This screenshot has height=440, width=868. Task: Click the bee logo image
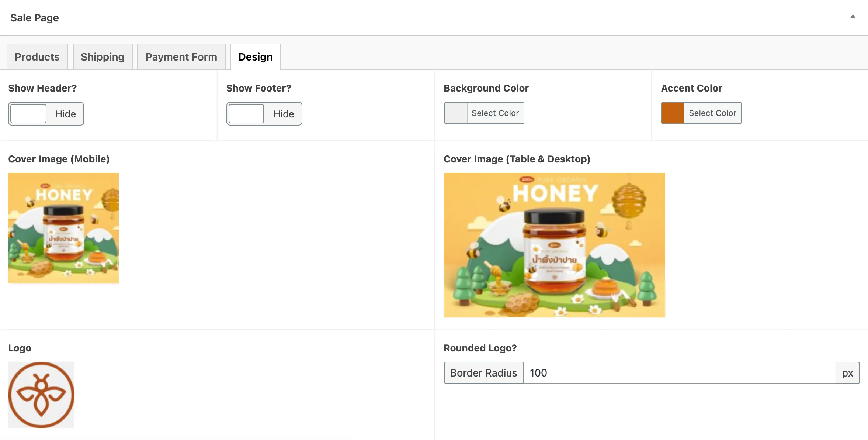(x=41, y=395)
